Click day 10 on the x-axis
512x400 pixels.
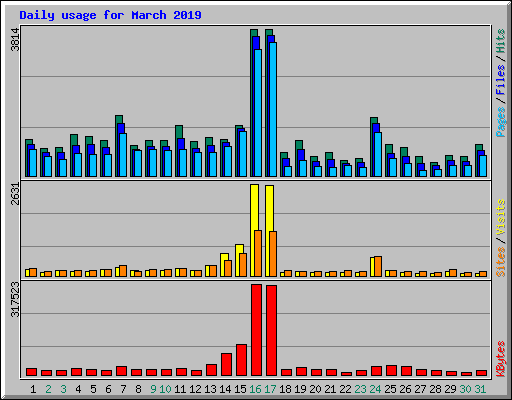pos(165,389)
